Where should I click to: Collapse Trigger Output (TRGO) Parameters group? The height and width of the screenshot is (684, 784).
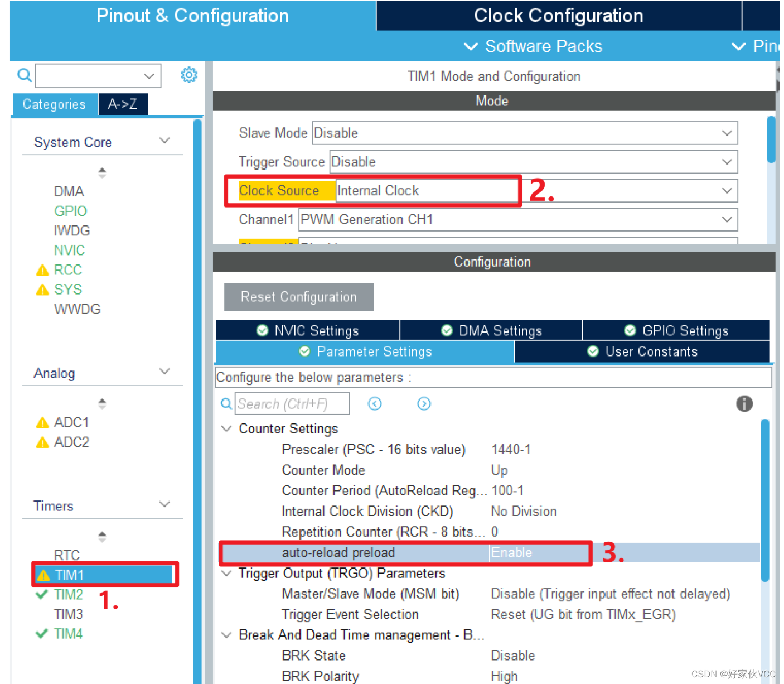226,573
